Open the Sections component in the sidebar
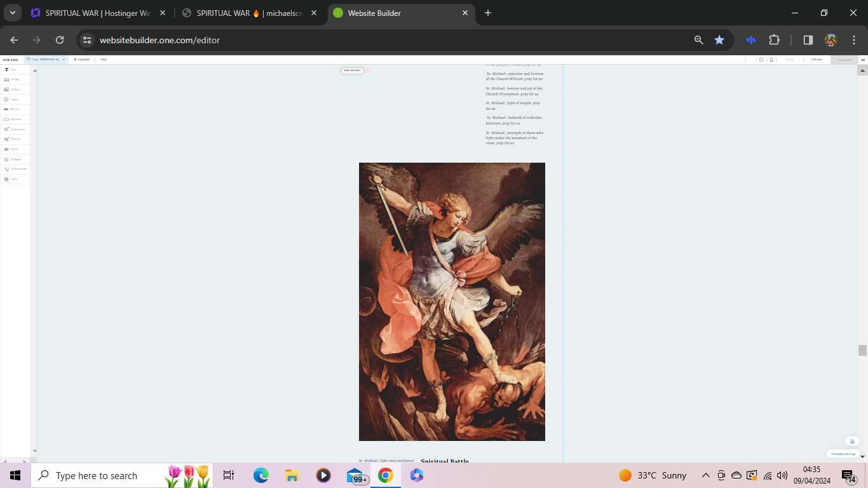 click(x=15, y=119)
